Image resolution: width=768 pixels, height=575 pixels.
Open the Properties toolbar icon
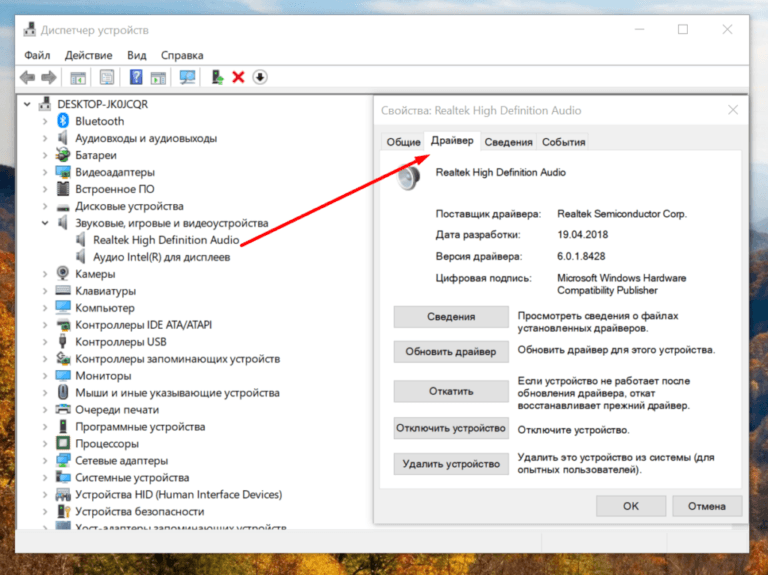point(107,77)
